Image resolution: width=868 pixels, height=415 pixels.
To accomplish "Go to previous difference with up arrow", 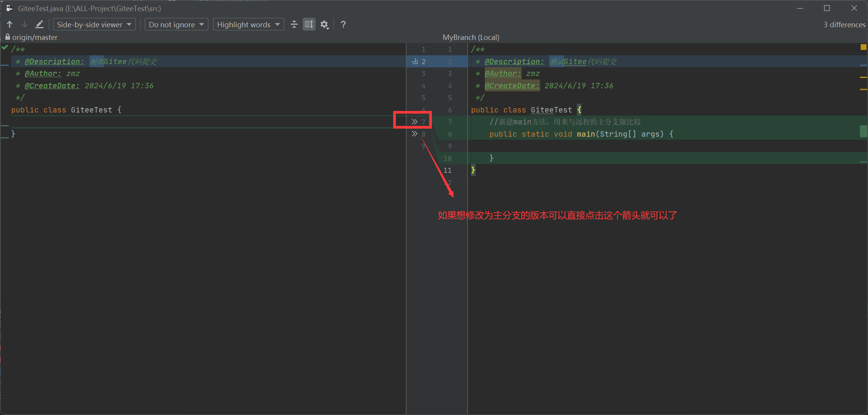I will coord(10,25).
